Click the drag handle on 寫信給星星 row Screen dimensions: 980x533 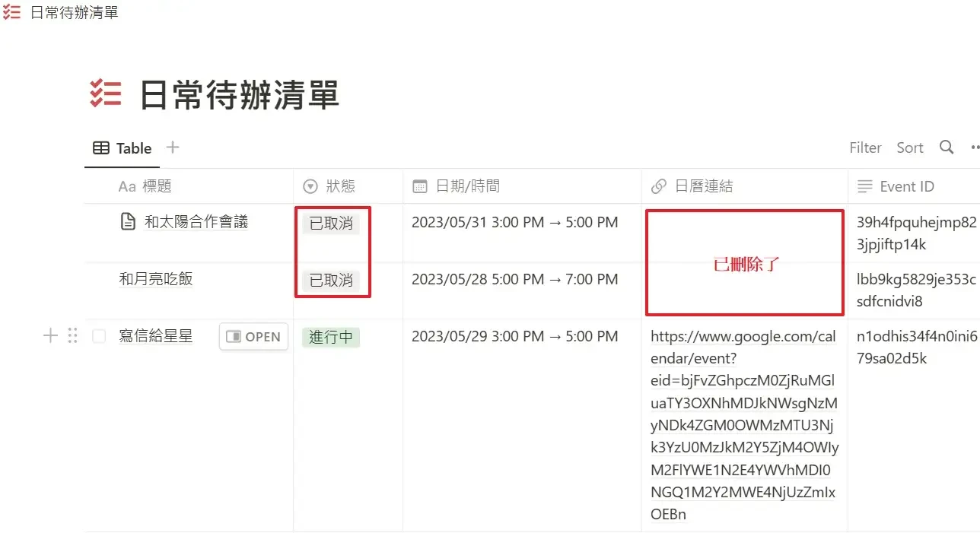coord(73,335)
